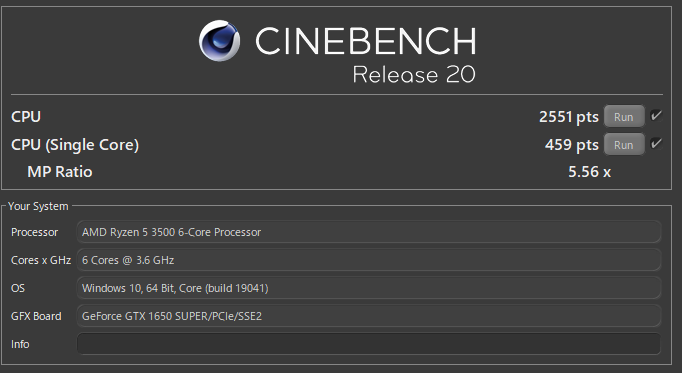This screenshot has width=682, height=373.
Task: Click the CPU (Single Core) label
Action: (x=75, y=145)
